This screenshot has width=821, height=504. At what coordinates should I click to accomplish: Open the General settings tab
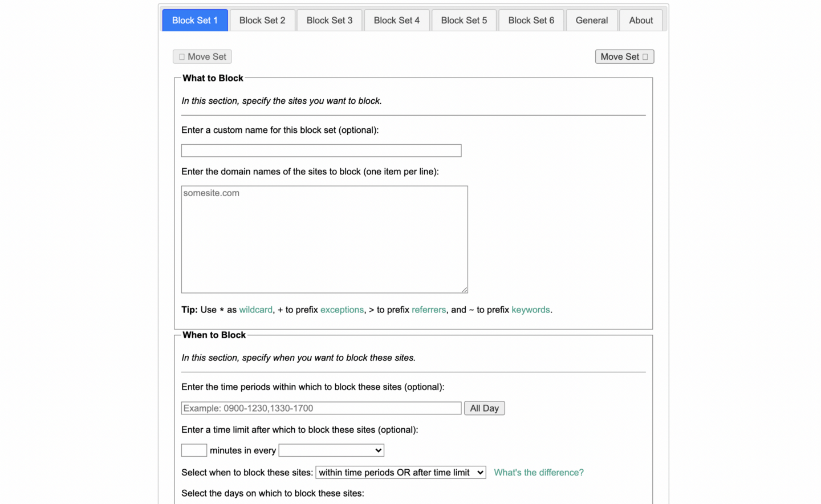coord(592,21)
